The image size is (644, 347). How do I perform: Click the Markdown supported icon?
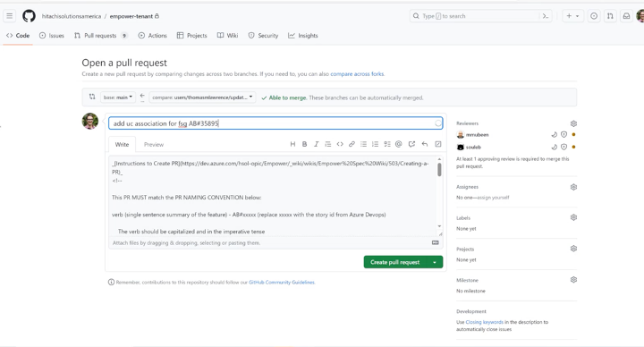436,242
